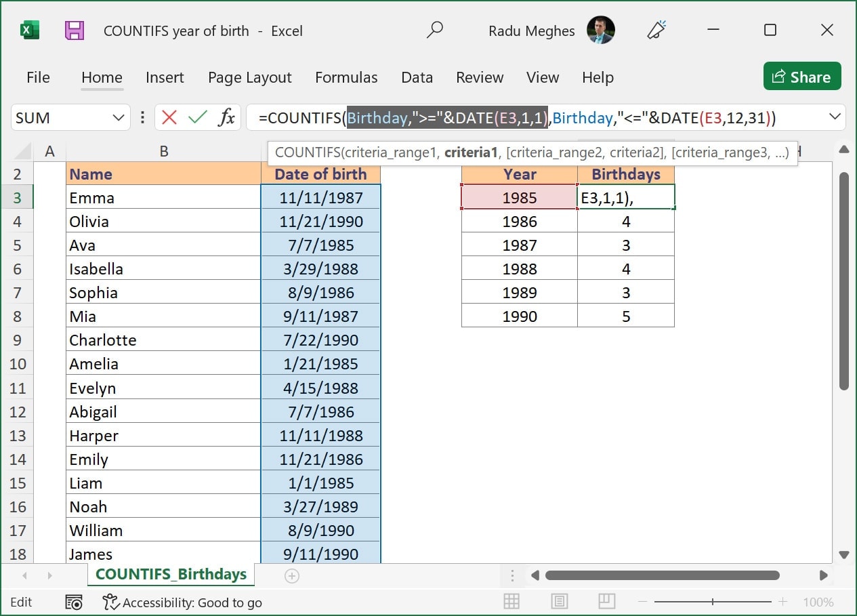Switch to the Formulas ribbon tab
This screenshot has width=857, height=616.
(346, 77)
